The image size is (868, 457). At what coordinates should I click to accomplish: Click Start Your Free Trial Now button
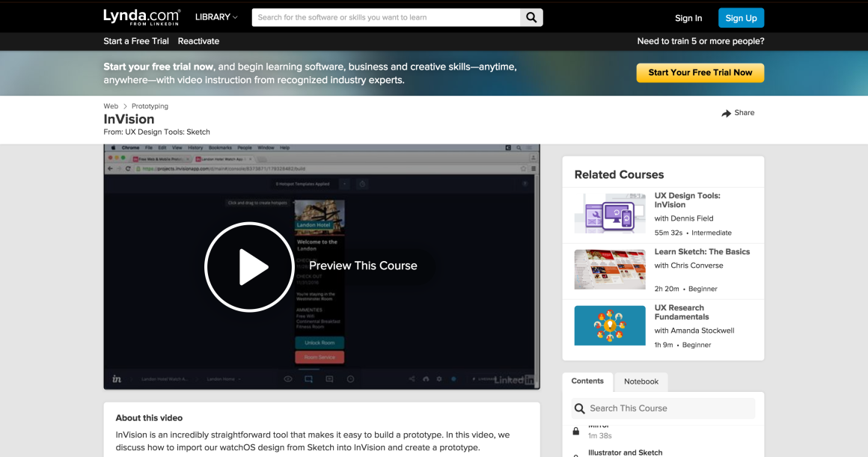click(700, 73)
